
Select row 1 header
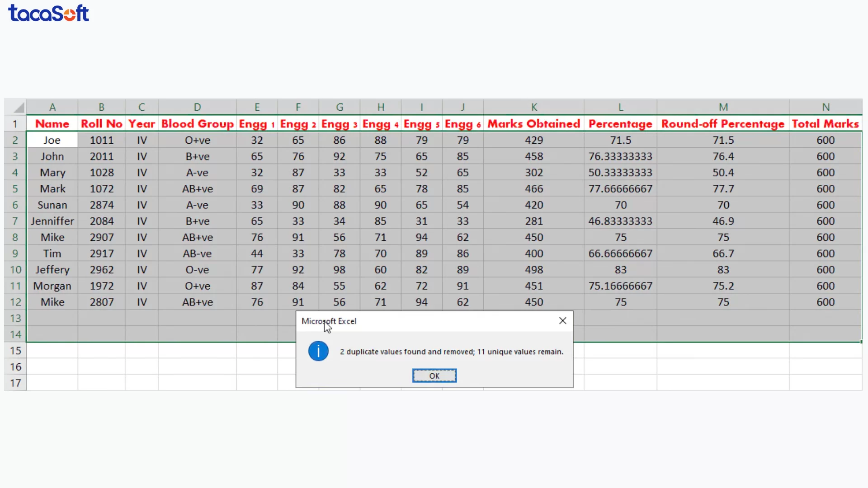click(15, 124)
